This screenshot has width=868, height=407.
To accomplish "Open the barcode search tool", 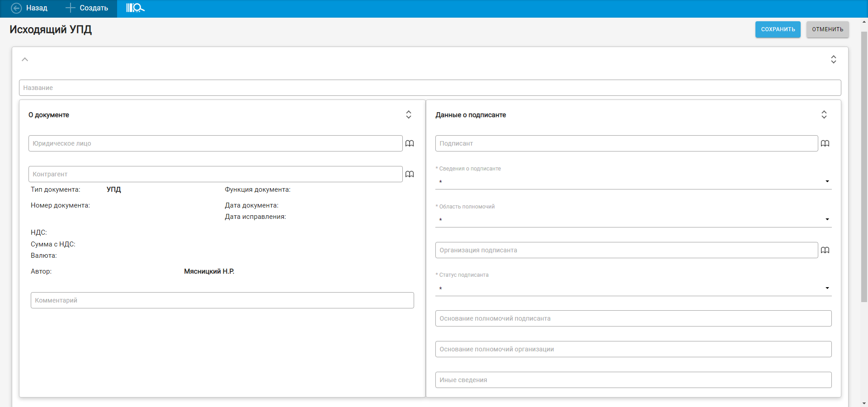I will click(x=135, y=8).
